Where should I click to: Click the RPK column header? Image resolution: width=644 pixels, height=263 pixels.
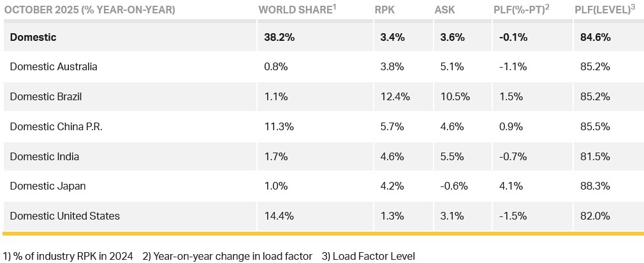[x=384, y=10]
